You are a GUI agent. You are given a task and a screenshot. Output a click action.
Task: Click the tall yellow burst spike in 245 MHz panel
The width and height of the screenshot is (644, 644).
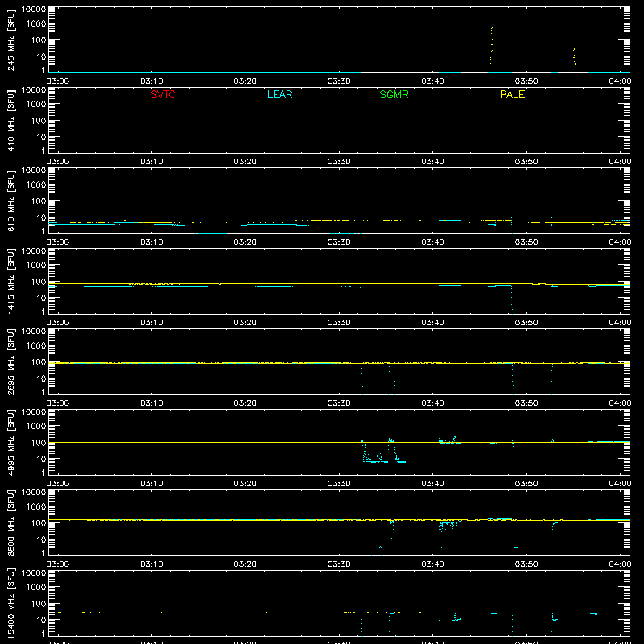(492, 47)
